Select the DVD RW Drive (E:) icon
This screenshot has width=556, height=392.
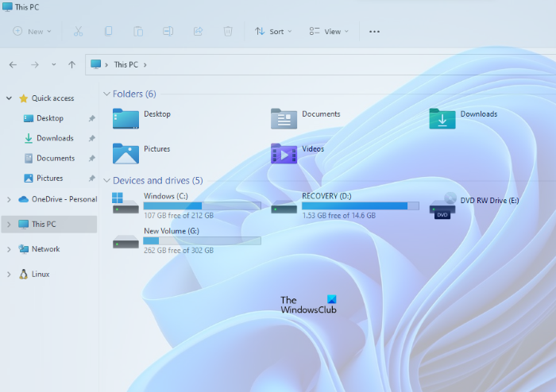(x=442, y=206)
